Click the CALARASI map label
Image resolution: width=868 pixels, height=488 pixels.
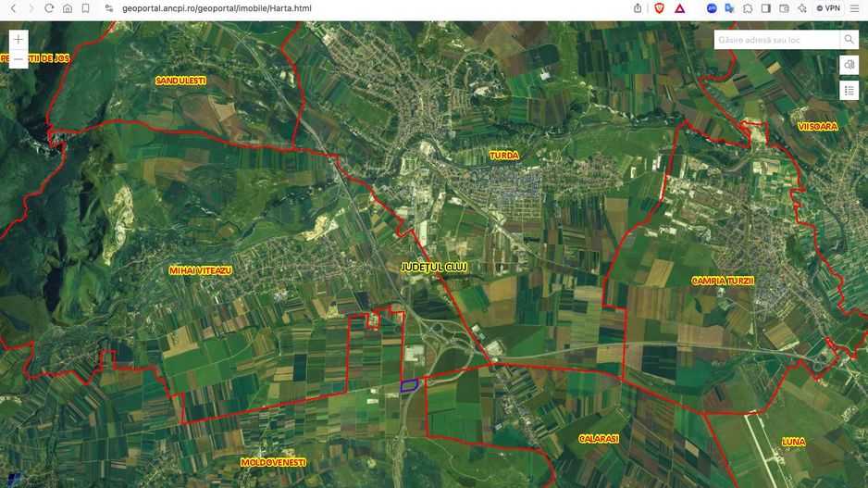(599, 438)
